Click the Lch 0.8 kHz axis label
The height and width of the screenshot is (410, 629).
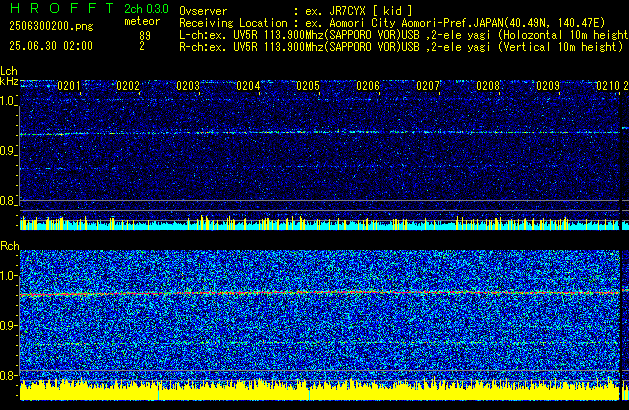coord(8,201)
